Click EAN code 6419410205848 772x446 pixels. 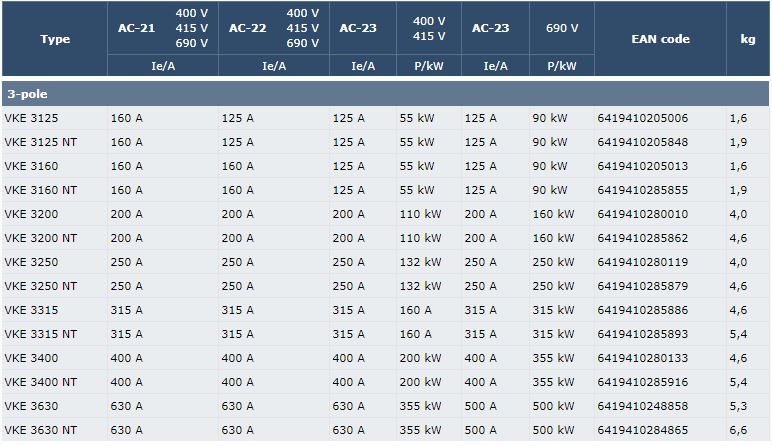click(643, 142)
